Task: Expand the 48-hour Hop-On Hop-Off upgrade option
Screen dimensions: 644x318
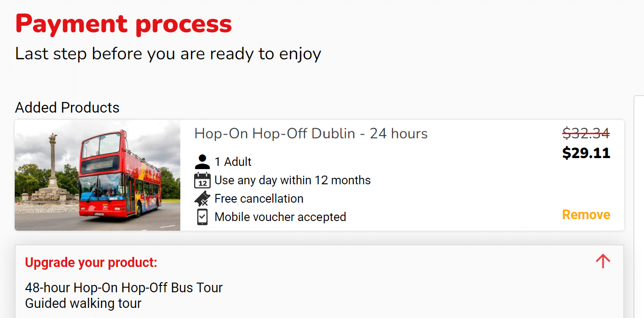Action: (123, 287)
